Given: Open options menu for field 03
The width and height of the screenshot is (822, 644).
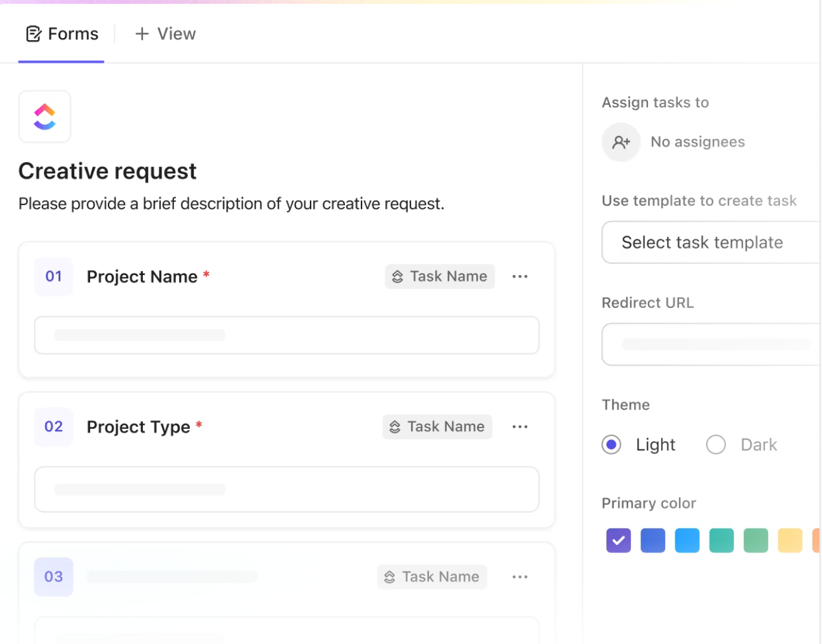Looking at the screenshot, I should [520, 577].
